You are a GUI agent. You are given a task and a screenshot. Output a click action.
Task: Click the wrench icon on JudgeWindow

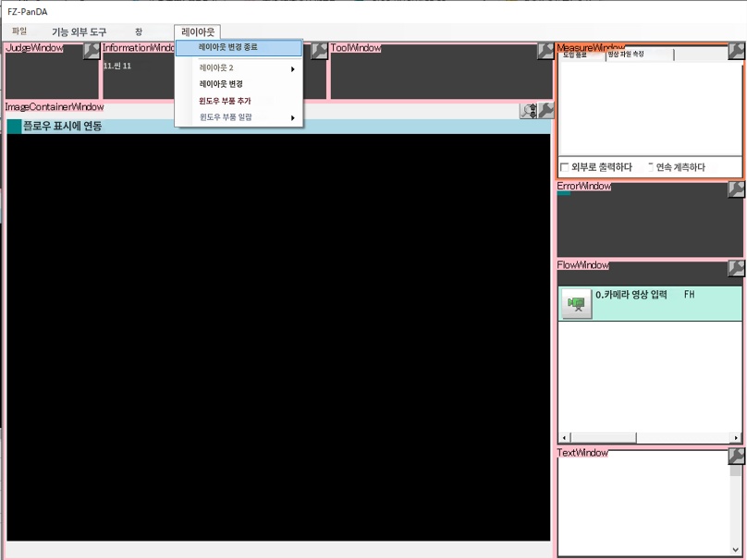click(x=91, y=51)
